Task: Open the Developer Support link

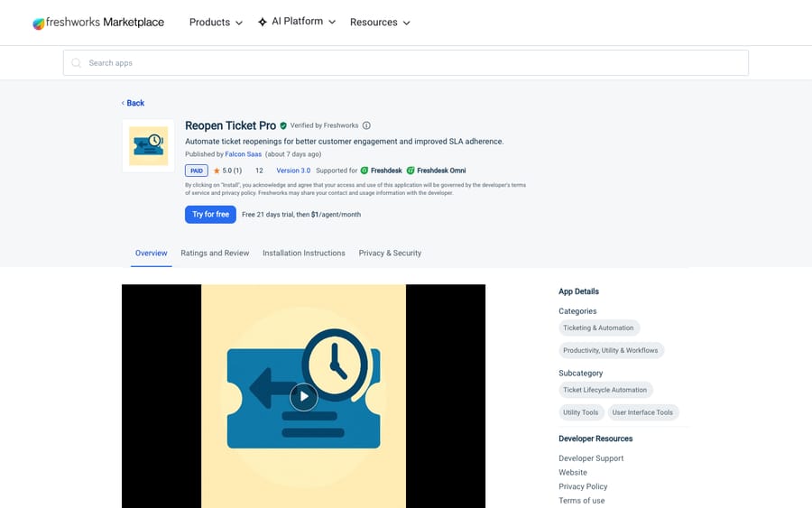Action: tap(591, 458)
